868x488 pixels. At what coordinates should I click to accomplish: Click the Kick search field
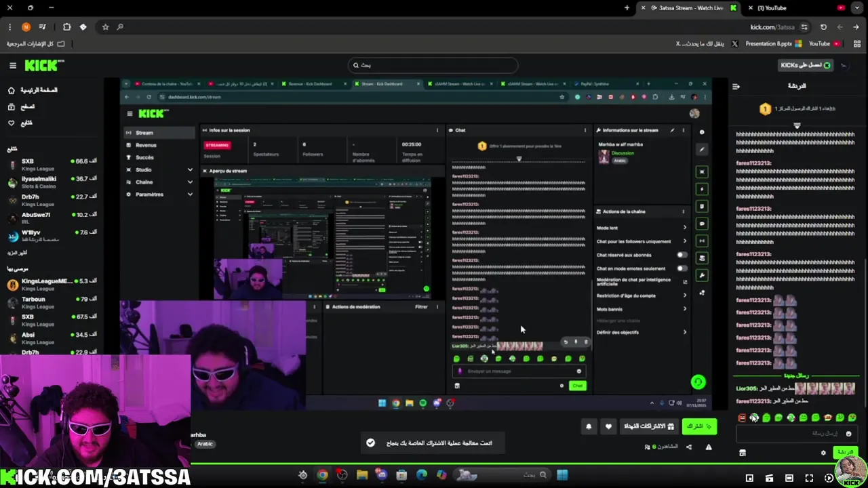[433, 65]
